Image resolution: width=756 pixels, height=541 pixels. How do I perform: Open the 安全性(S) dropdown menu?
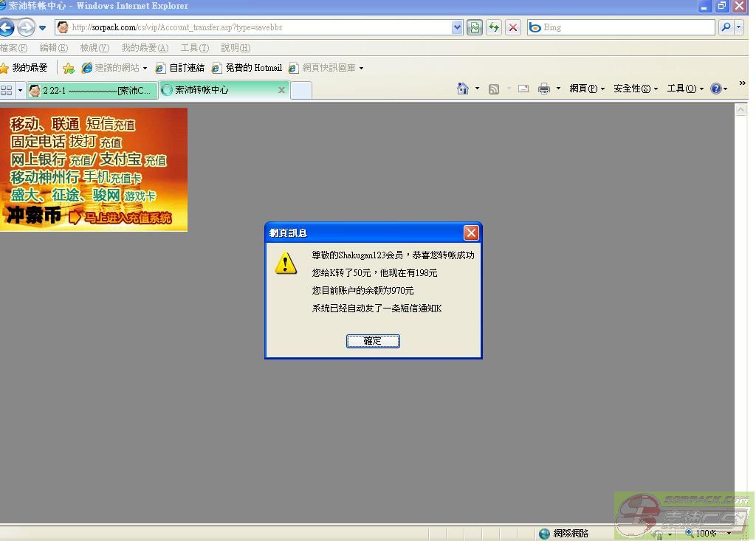point(635,89)
